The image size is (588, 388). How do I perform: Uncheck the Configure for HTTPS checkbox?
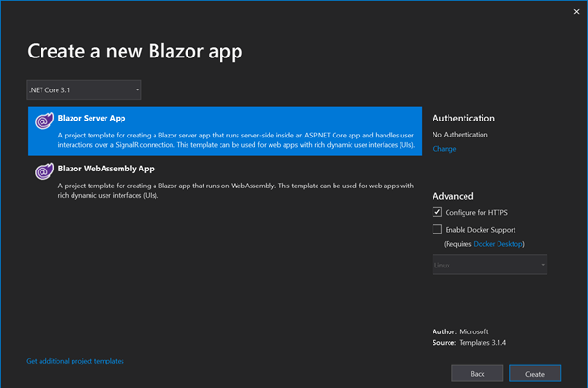[x=437, y=213]
